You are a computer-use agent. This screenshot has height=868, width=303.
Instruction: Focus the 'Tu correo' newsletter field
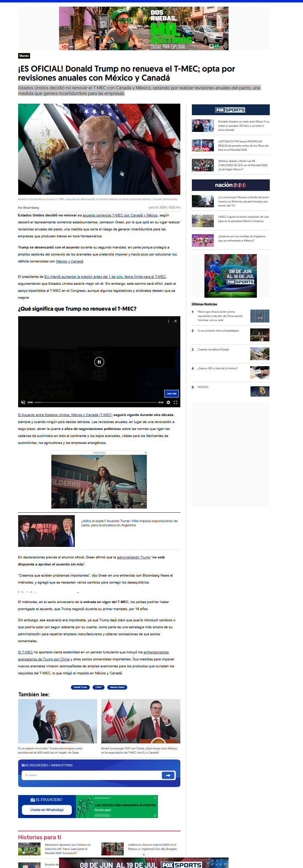[x=92, y=775]
